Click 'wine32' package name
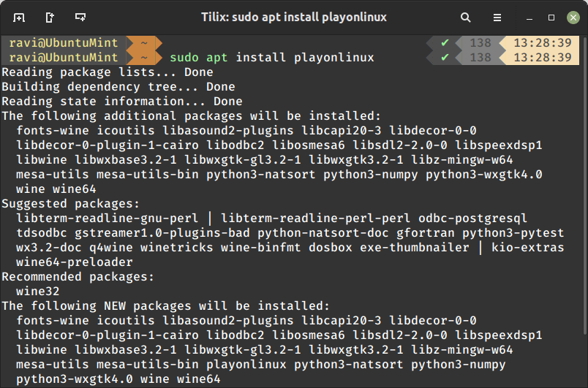This screenshot has height=388, width=588. point(37,291)
